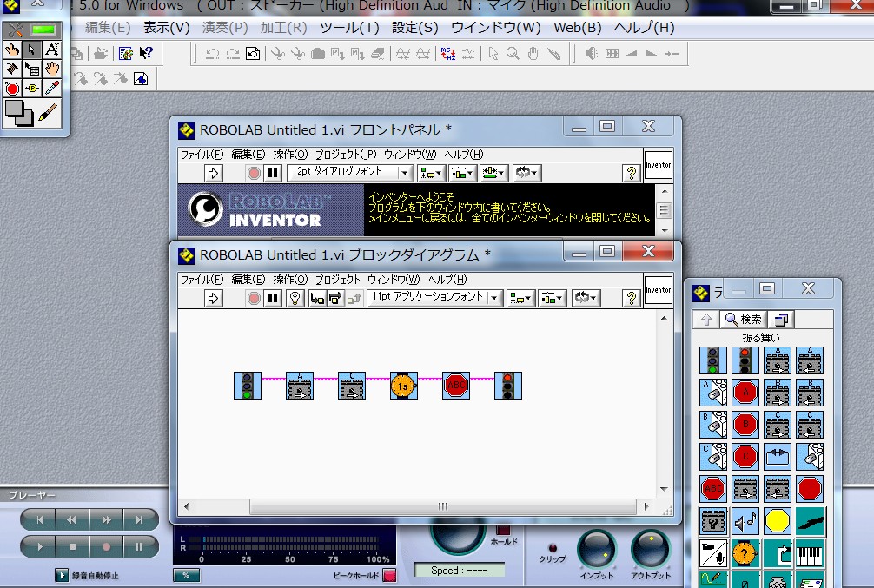Click player stop button
Viewport: 874px width, 588px height.
click(72, 547)
